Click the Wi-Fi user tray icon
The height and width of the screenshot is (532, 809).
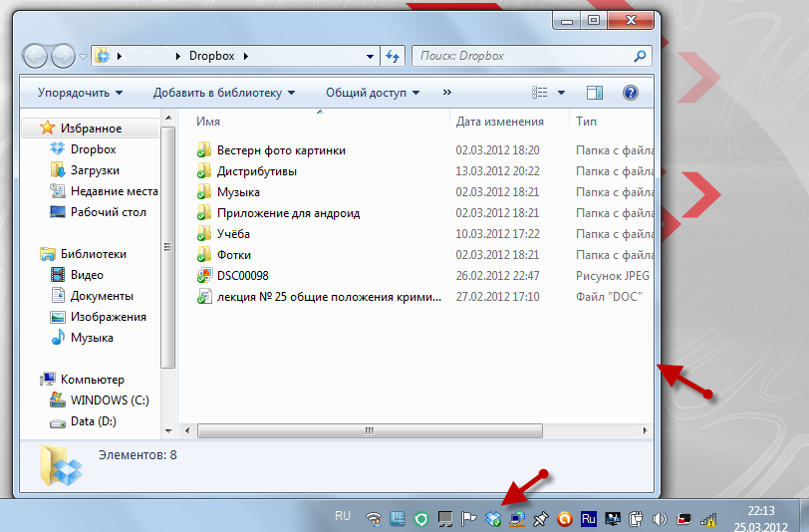[x=373, y=519]
